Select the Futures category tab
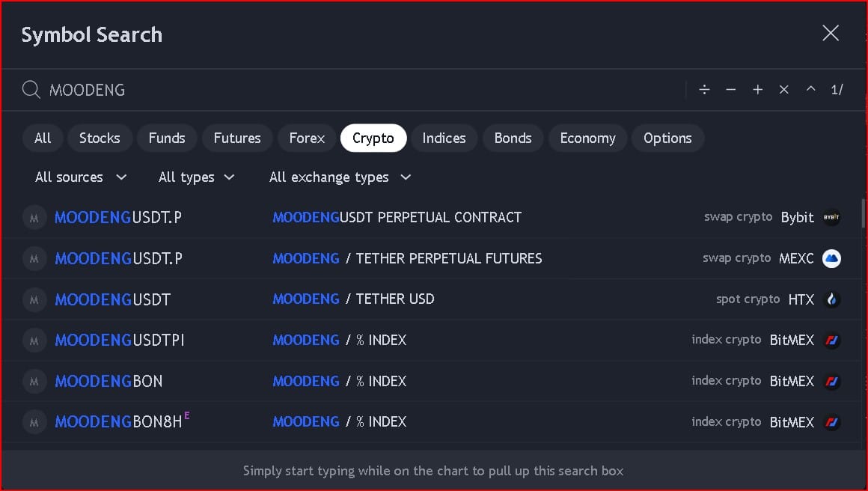Screen dimensions: 868x491 click(237, 138)
